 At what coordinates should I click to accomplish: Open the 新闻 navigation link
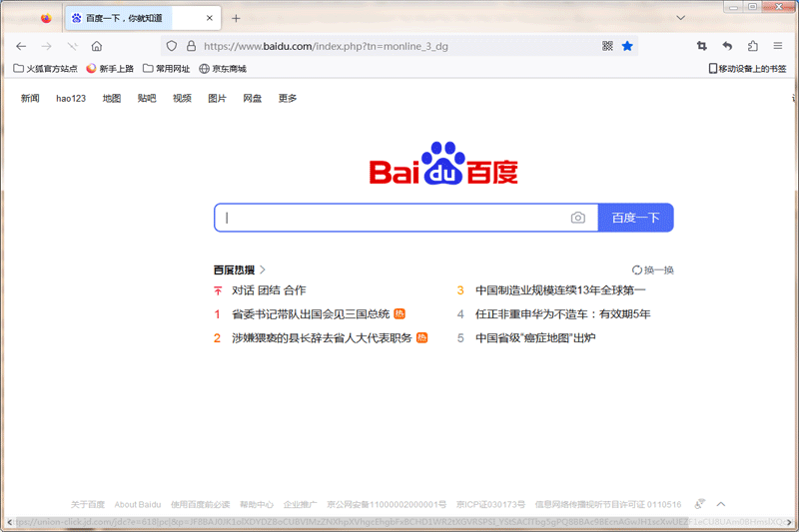pos(30,99)
